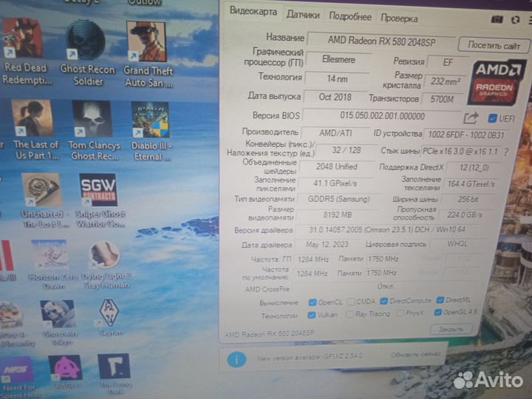Click the Название field with RX 580 2048SP
Screen dimensions: 532x399
pyautogui.click(x=381, y=41)
